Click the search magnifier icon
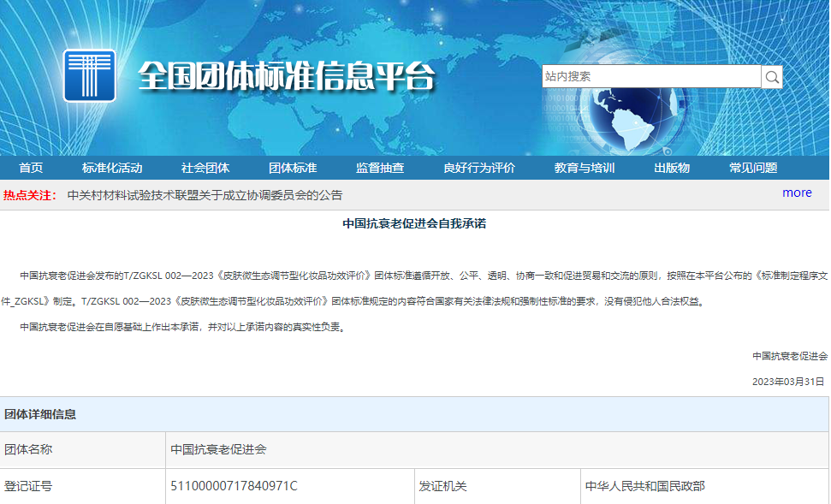831x504 pixels. (x=772, y=77)
